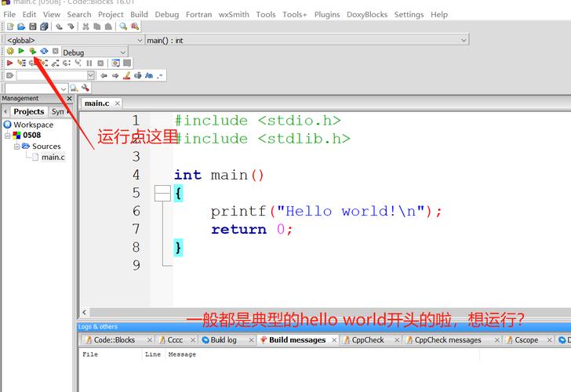The height and width of the screenshot is (392, 571).
Task: Click Step out debug icon
Action: pyautogui.click(x=56, y=63)
